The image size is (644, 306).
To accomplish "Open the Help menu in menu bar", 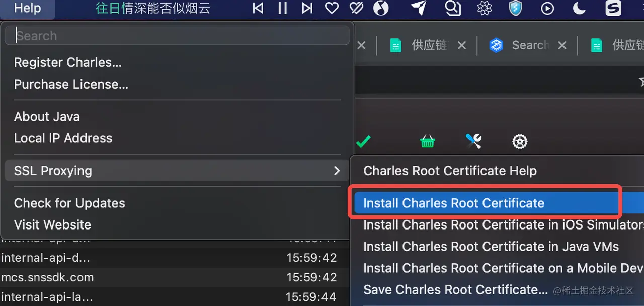I will coord(28,8).
